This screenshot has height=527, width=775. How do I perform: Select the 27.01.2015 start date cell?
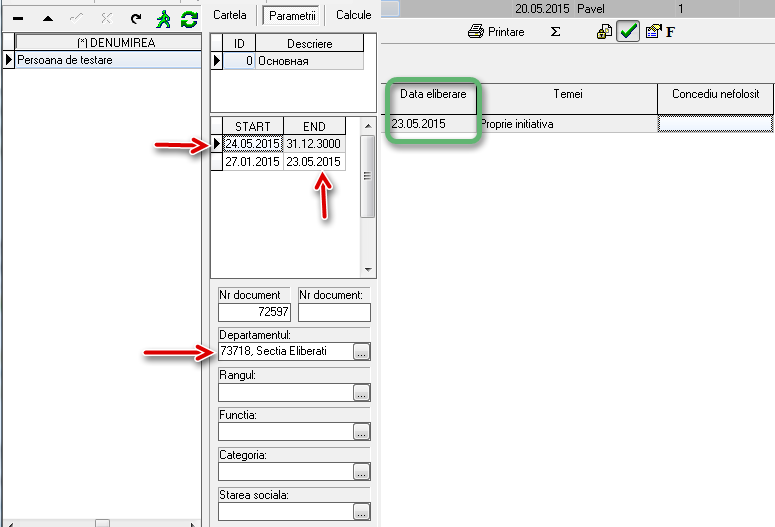point(253,162)
